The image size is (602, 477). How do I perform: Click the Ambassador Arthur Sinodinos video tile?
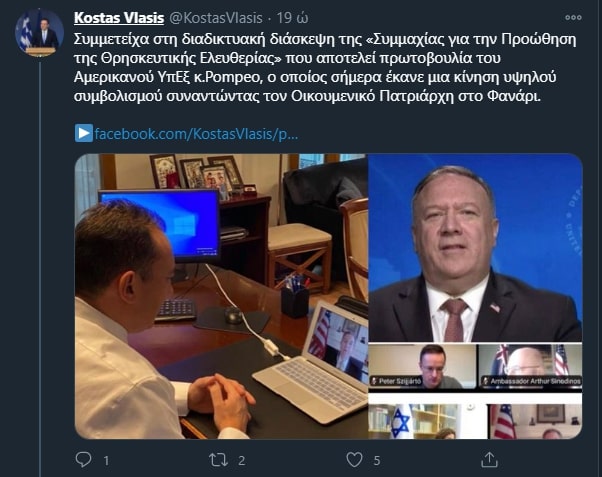pyautogui.click(x=530, y=366)
